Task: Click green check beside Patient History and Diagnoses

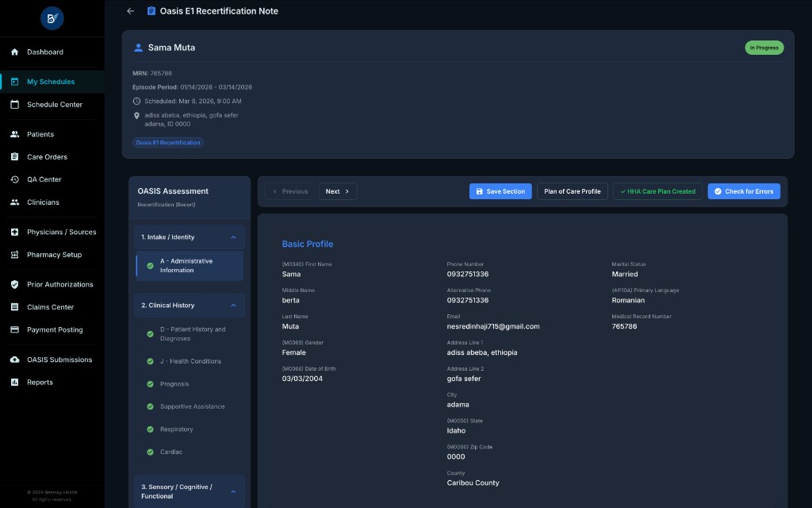Action: point(150,334)
